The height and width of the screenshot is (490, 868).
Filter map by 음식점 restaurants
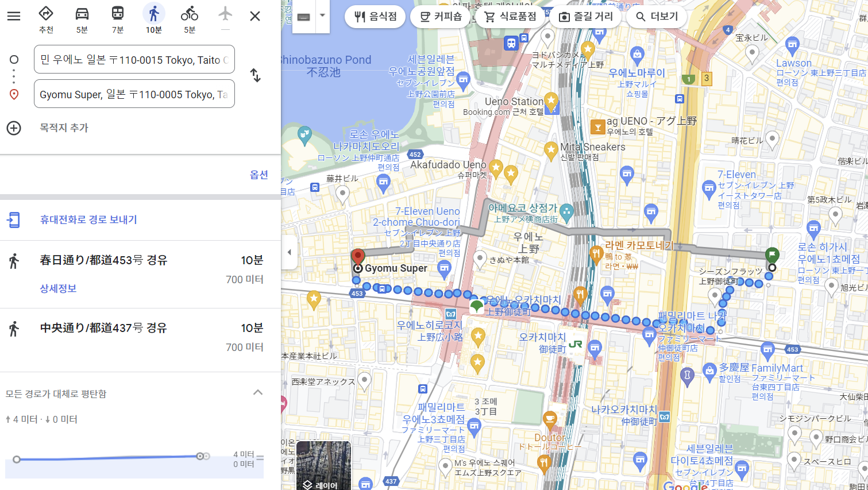(375, 17)
